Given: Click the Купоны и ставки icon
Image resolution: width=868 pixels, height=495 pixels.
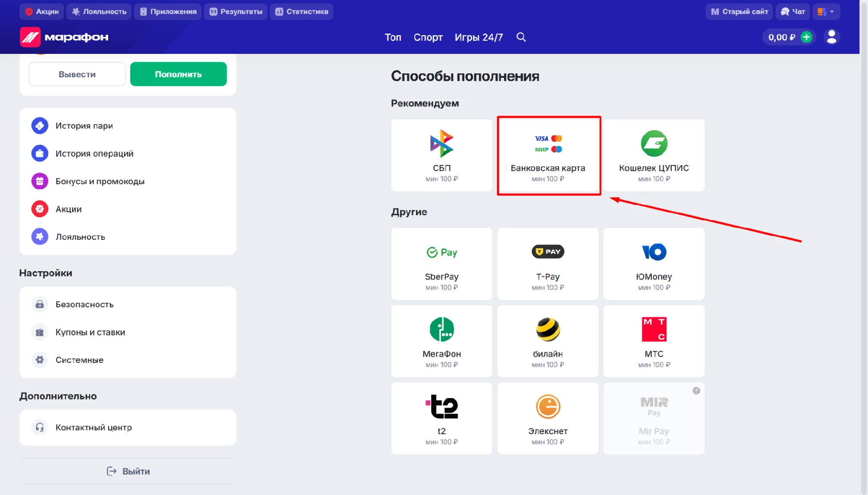Looking at the screenshot, I should [40, 332].
